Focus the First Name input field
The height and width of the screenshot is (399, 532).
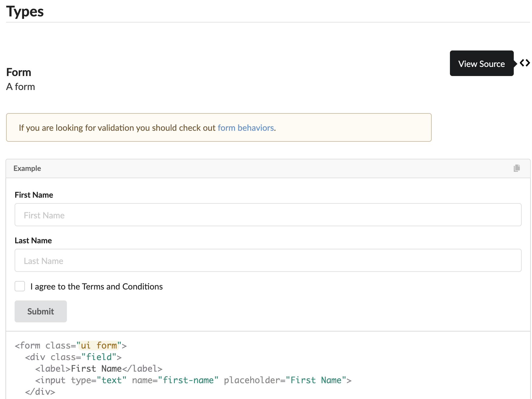point(268,215)
